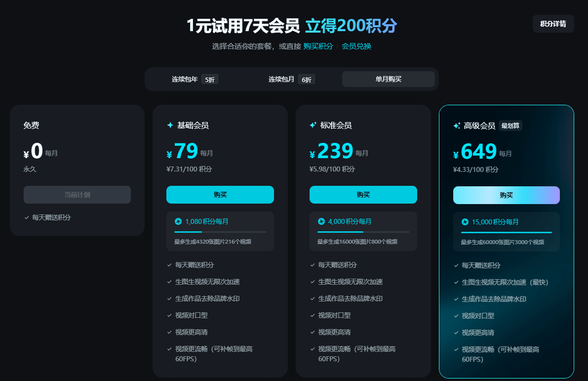The image size is (588, 381).
Task: Select the 单月购买 billing tab
Action: click(x=389, y=79)
